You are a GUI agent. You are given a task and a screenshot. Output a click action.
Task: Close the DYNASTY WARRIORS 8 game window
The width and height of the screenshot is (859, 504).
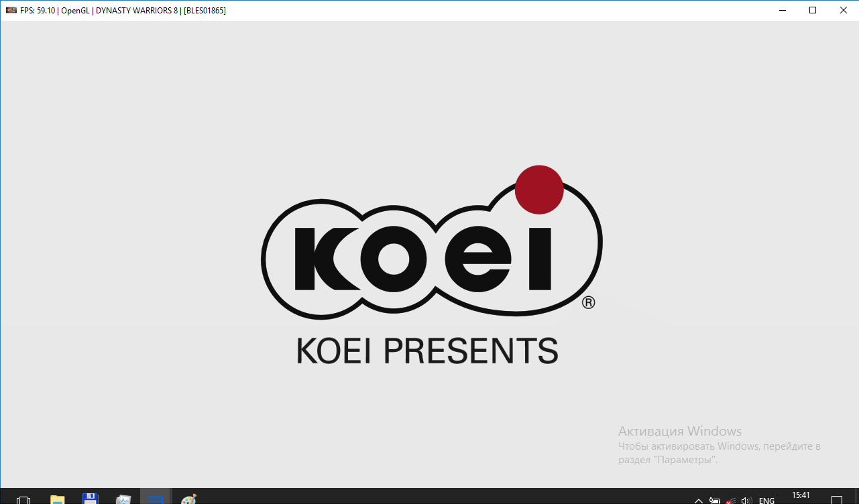coord(844,10)
